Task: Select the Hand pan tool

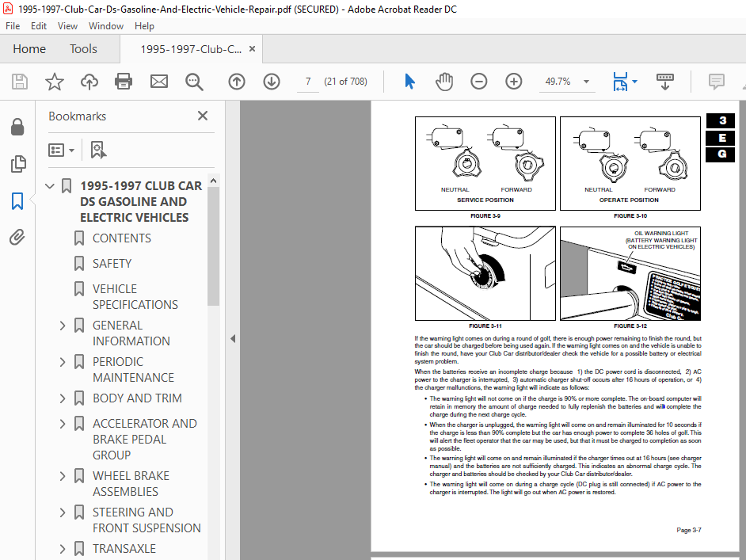Action: click(x=444, y=82)
